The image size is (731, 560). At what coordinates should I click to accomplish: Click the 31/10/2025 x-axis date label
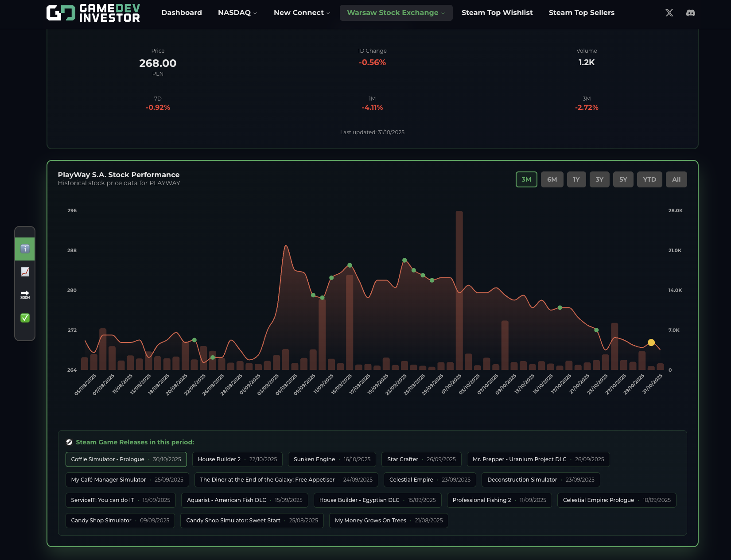(x=653, y=384)
